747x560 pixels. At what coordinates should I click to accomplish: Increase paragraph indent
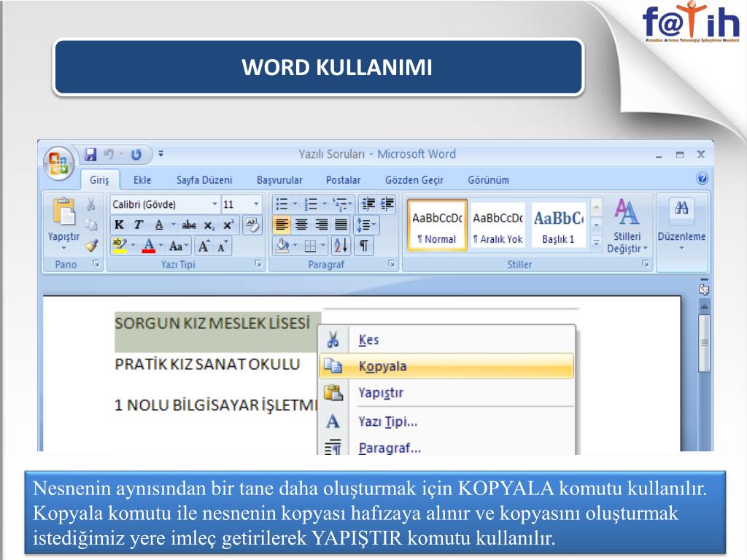pyautogui.click(x=387, y=204)
